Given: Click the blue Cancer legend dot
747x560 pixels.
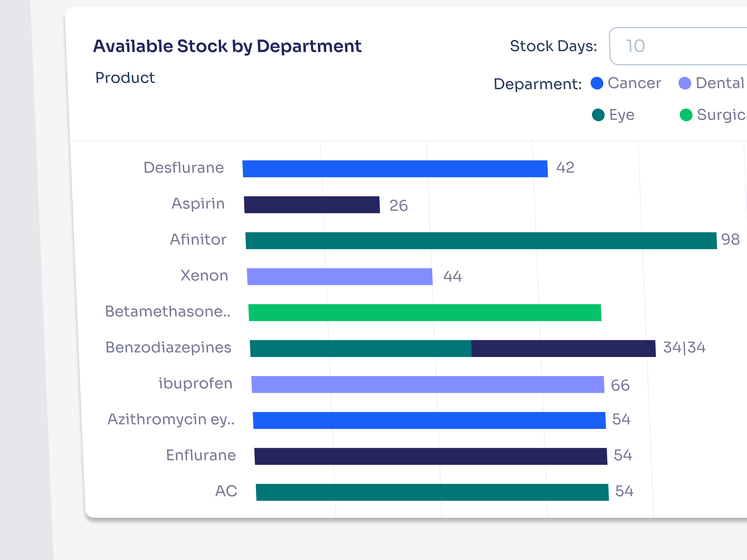Looking at the screenshot, I should tap(597, 83).
